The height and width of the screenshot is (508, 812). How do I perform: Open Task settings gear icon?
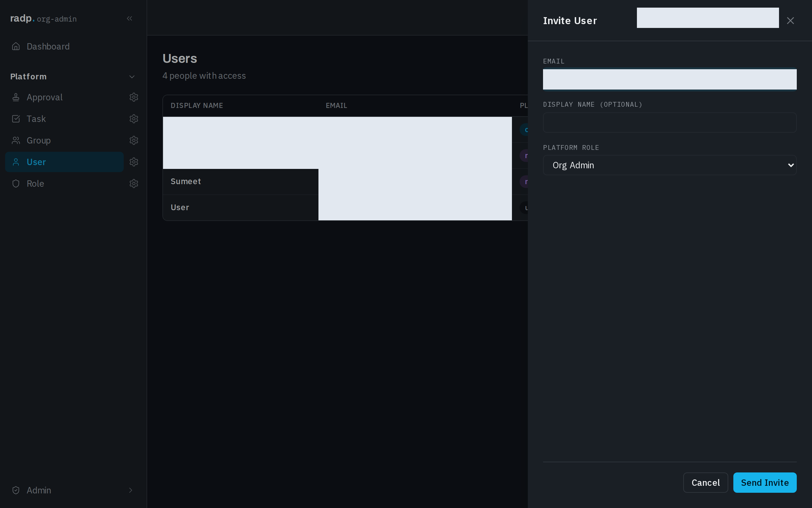click(134, 119)
